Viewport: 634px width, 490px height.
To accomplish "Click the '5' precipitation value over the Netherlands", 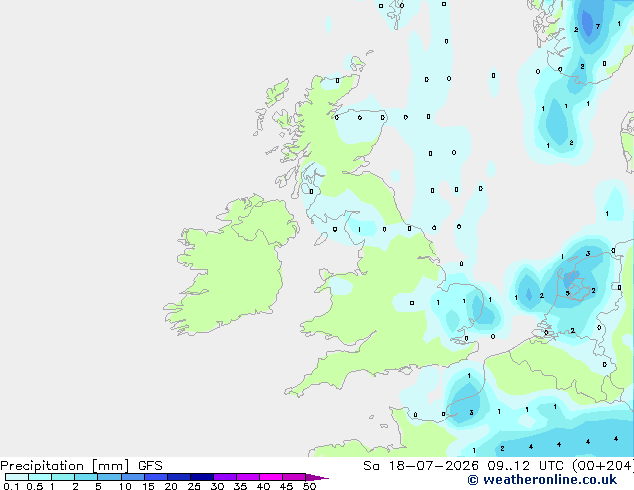I will pyautogui.click(x=568, y=294).
